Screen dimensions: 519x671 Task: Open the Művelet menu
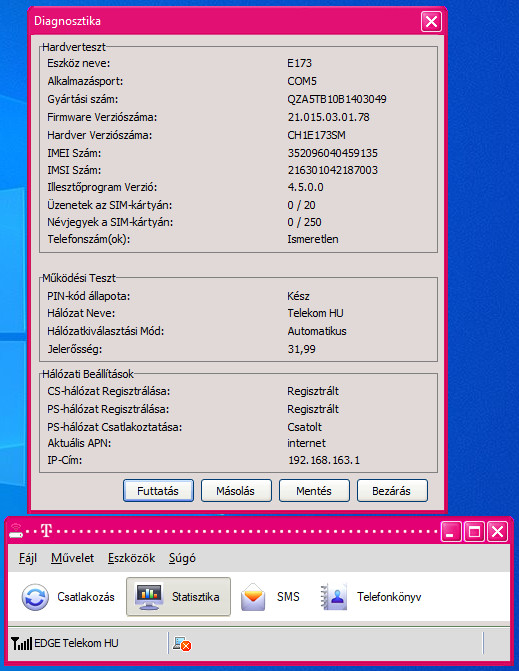pos(72,558)
